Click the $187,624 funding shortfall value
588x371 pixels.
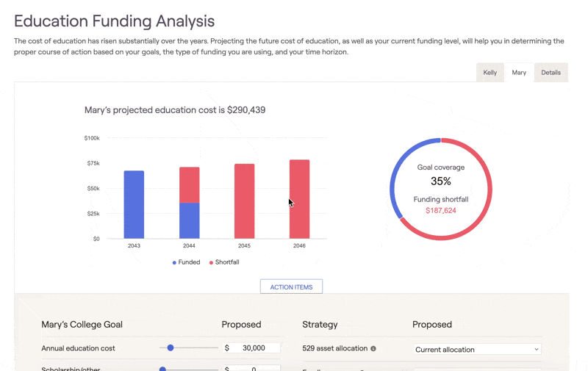tap(441, 211)
